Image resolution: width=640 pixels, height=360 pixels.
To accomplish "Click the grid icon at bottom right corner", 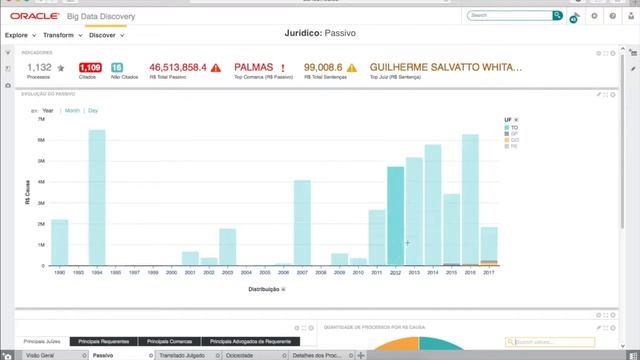I will click(x=633, y=356).
